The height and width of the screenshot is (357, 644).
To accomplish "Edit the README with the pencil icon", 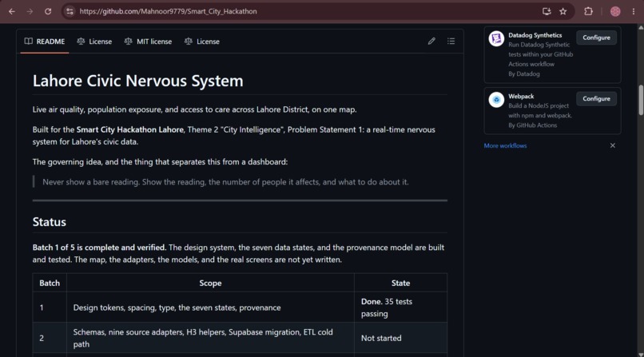I will click(431, 41).
